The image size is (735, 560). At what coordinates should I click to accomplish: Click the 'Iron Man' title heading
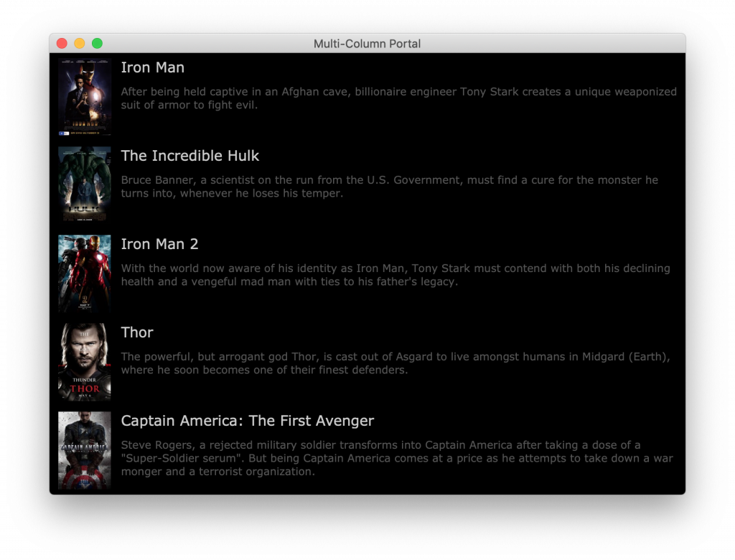coord(152,67)
